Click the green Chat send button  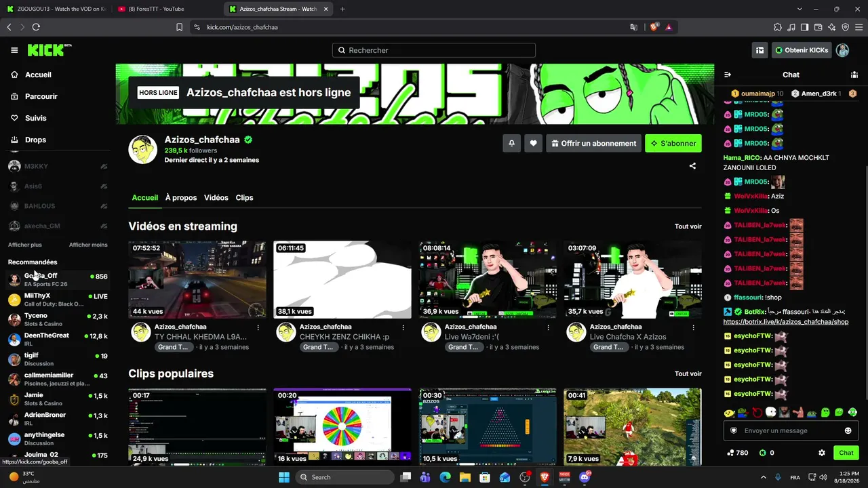tap(846, 453)
